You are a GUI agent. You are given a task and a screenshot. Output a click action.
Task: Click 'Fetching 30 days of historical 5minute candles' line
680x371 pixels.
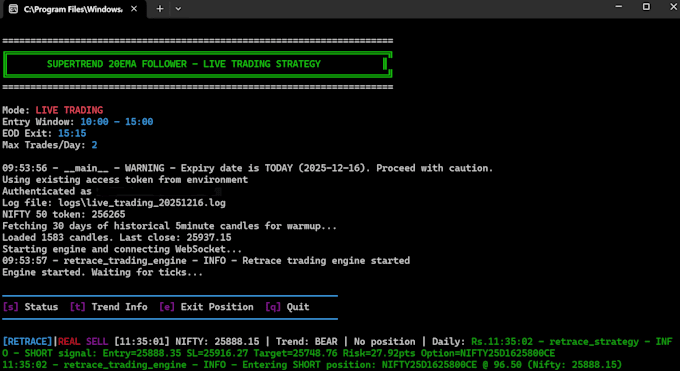click(x=170, y=226)
